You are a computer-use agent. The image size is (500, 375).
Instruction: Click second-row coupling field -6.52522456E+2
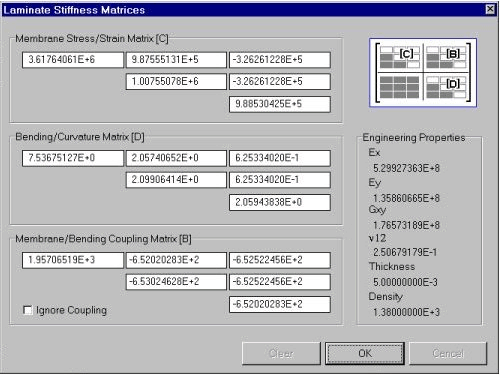pos(280,282)
